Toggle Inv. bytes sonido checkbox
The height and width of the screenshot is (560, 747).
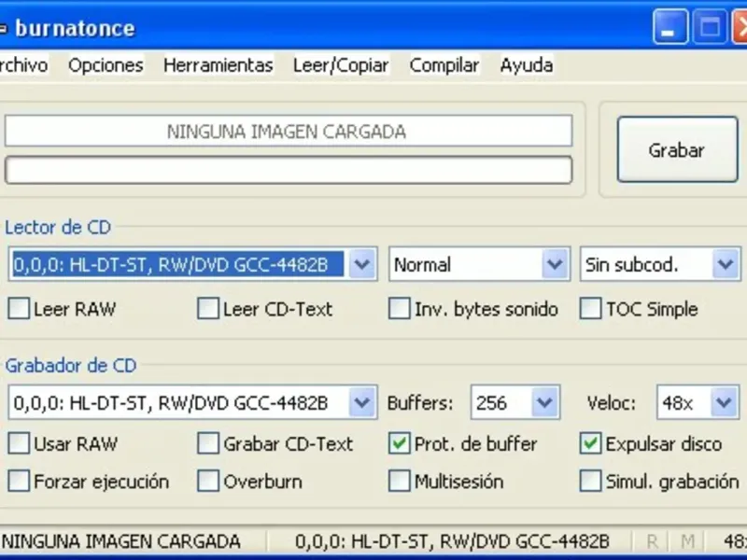click(400, 309)
